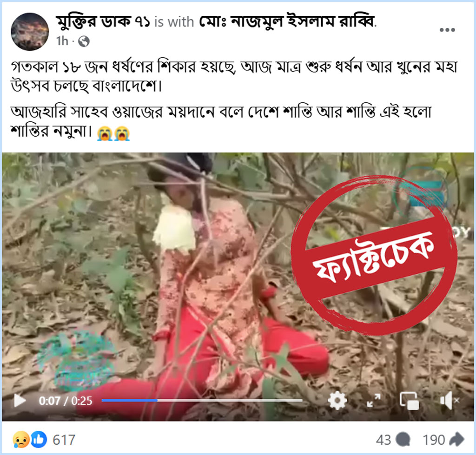Open the 43 comments
This screenshot has height=455, width=476.
coord(393,440)
